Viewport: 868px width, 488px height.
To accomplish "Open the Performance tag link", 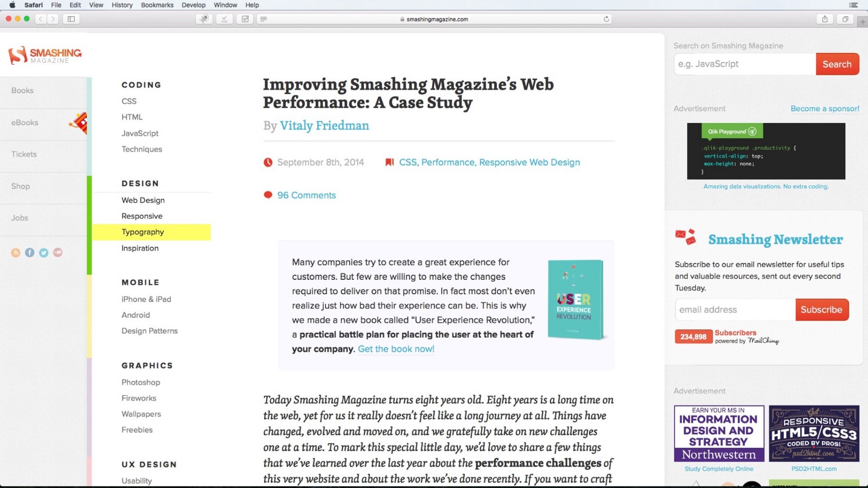I will (449, 162).
